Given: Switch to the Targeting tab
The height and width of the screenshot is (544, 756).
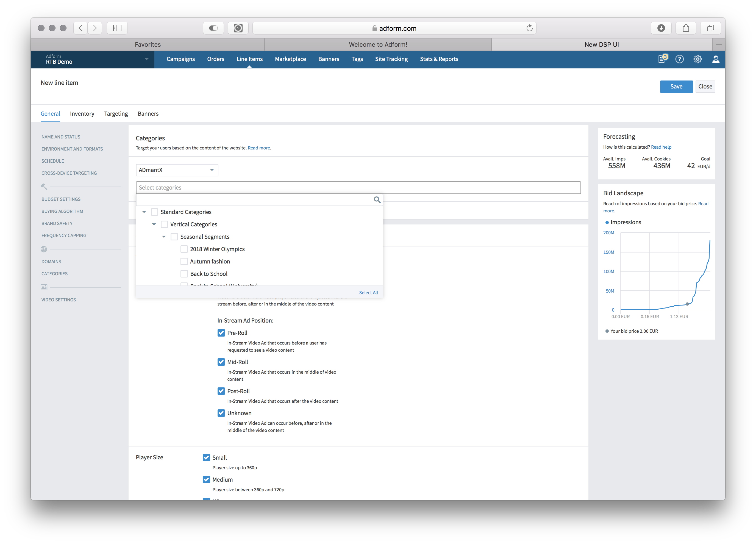Looking at the screenshot, I should click(x=116, y=114).
